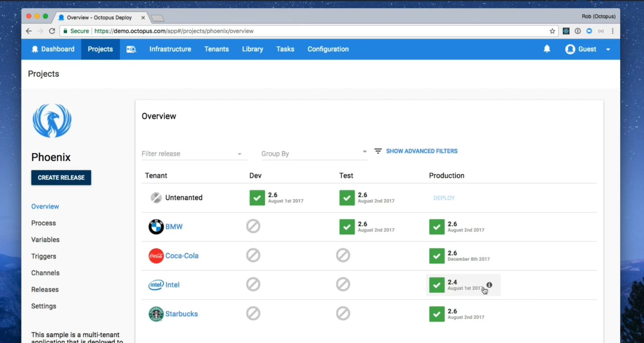Open the BMW tenant link
644x343 pixels.
pos(174,227)
